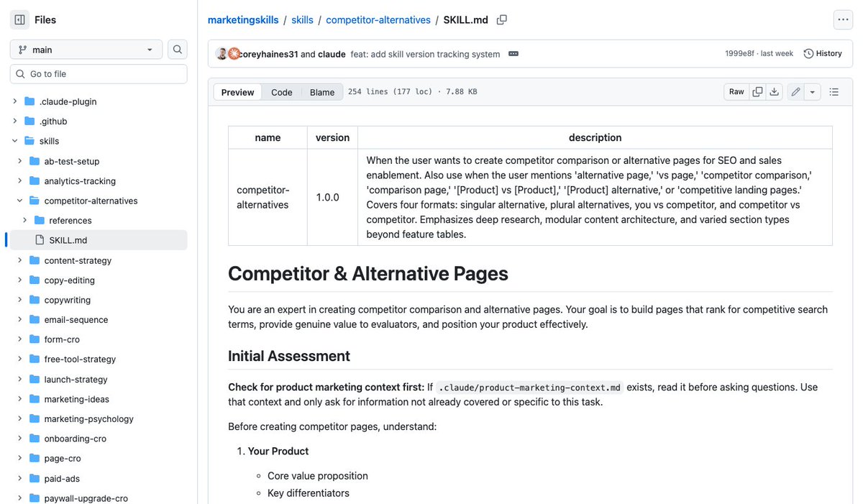863x504 pixels.
Task: Collapse the competitor-alternatives folder chevron
Action: pyautogui.click(x=20, y=201)
